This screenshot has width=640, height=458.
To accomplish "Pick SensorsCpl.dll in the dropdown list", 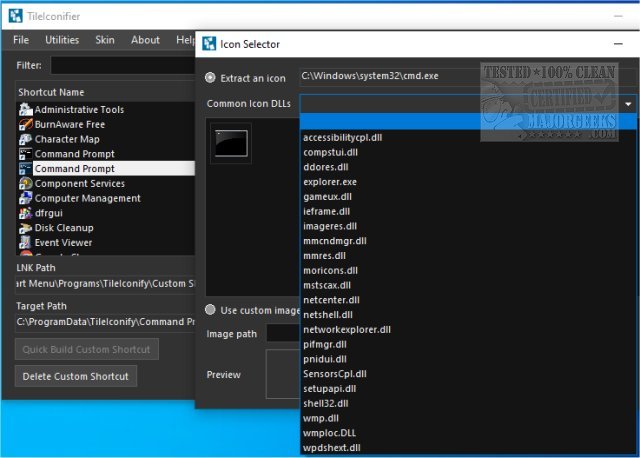I will [x=469, y=374].
